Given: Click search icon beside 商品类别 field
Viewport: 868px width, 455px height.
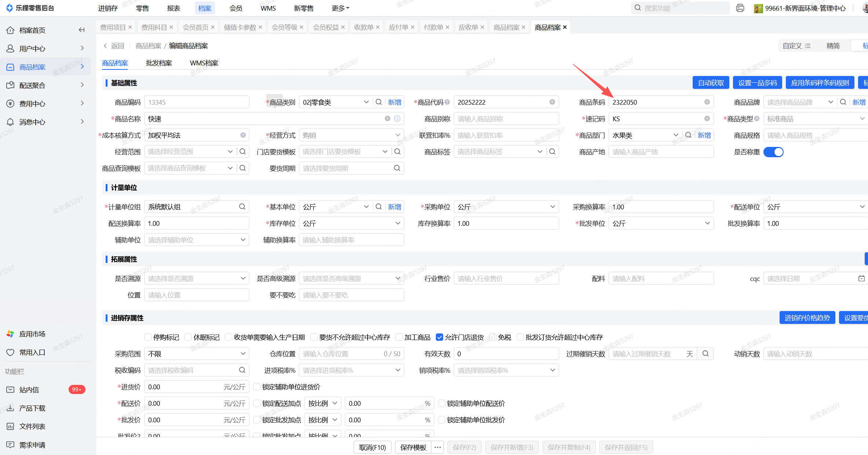Looking at the screenshot, I should [379, 102].
